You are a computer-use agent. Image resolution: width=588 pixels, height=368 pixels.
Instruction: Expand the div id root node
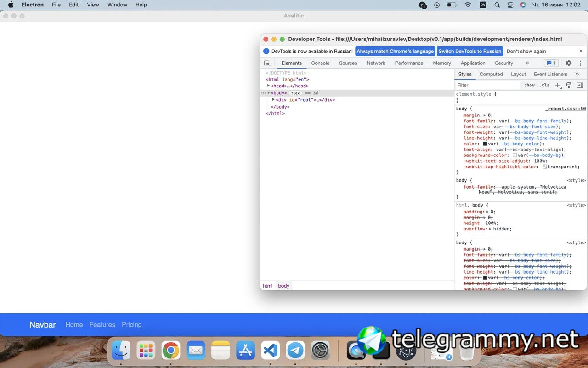tap(274, 100)
